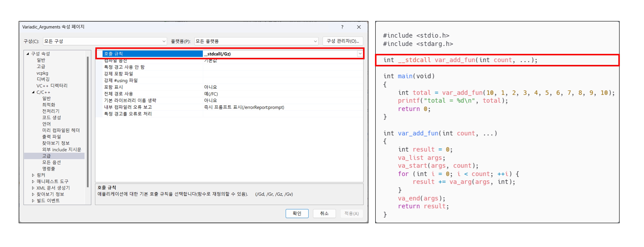Open the 플랫폼(P) platform dropdown
The height and width of the screenshot is (247, 644).
pos(315,41)
